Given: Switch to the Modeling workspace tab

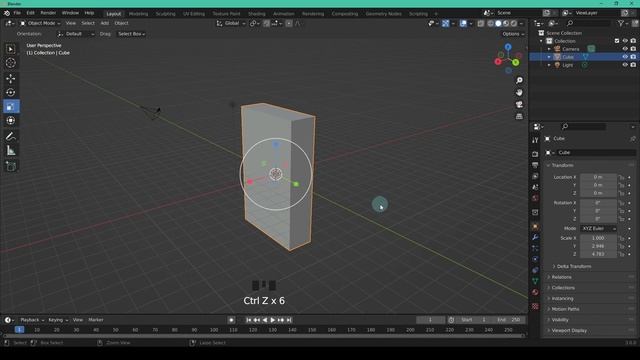Looking at the screenshot, I should 138,13.
